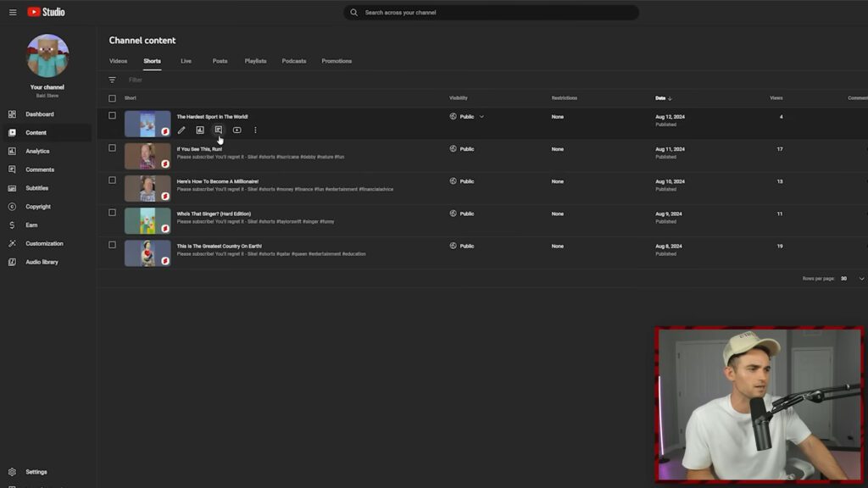
Task: Open Settings in the left sidebar
Action: pos(36,472)
